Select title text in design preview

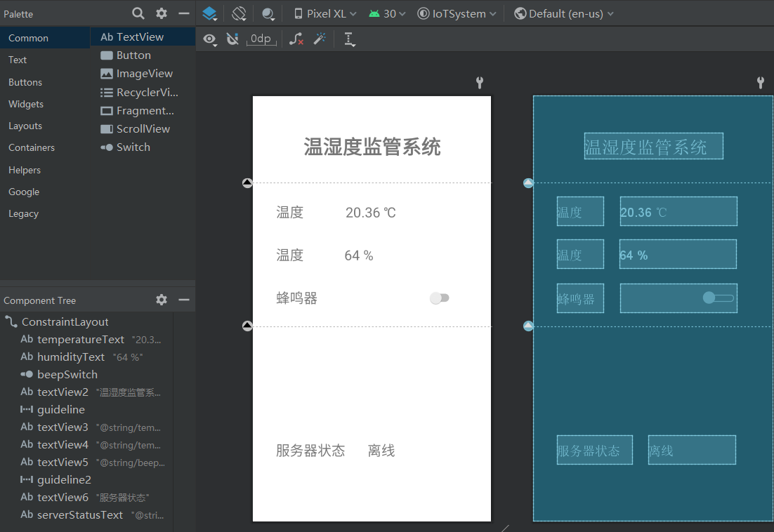point(372,147)
